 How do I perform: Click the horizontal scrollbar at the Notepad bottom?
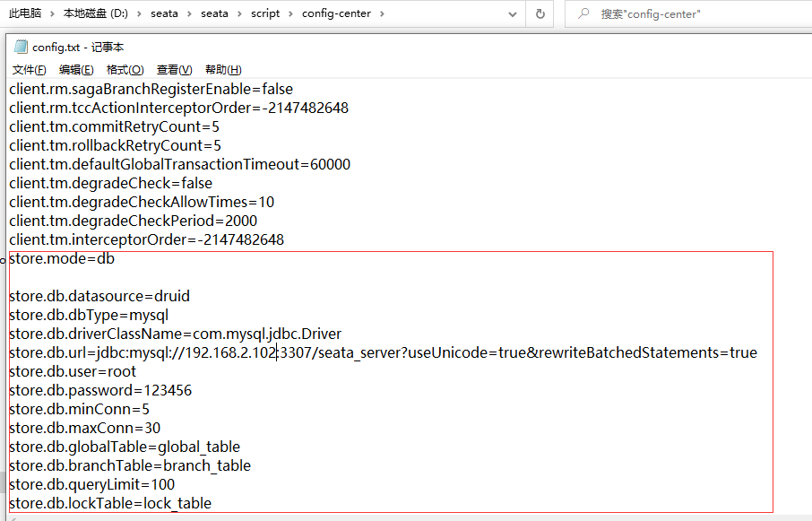tap(403, 517)
